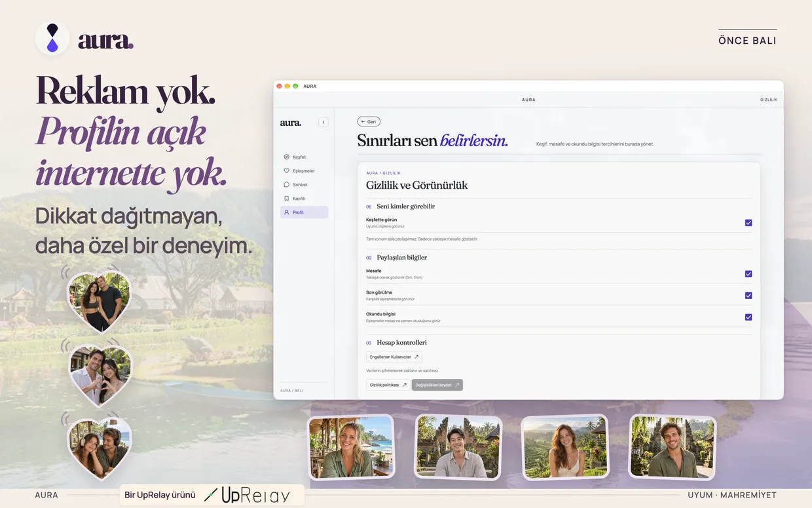
Task: Click GİZLİLİK in the window header
Action: click(x=769, y=100)
